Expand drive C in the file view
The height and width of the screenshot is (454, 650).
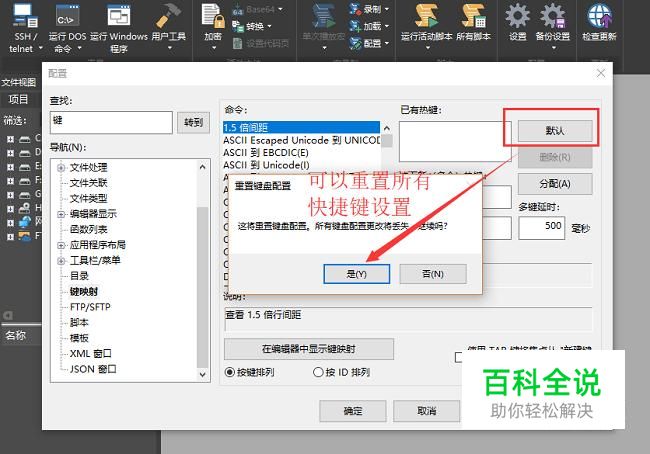(10, 139)
